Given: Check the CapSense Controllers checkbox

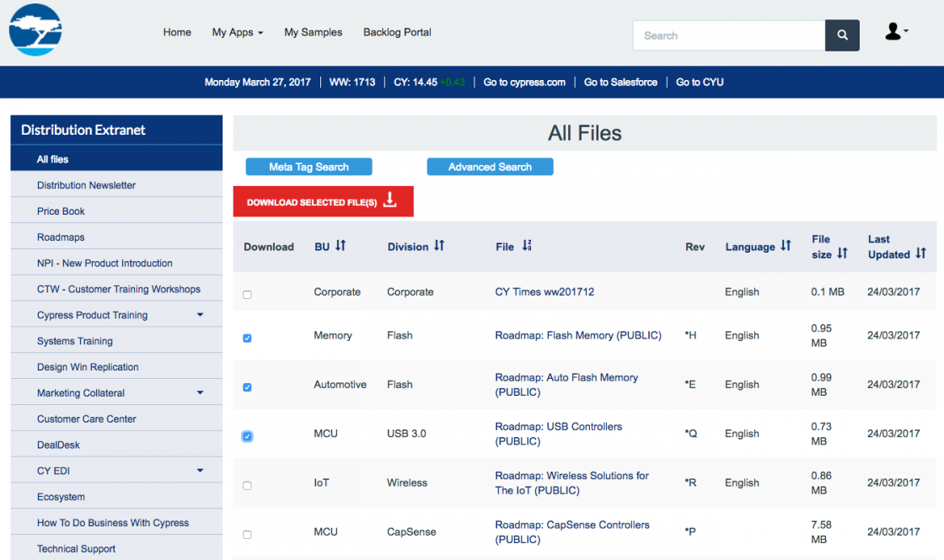Looking at the screenshot, I should pos(247,535).
